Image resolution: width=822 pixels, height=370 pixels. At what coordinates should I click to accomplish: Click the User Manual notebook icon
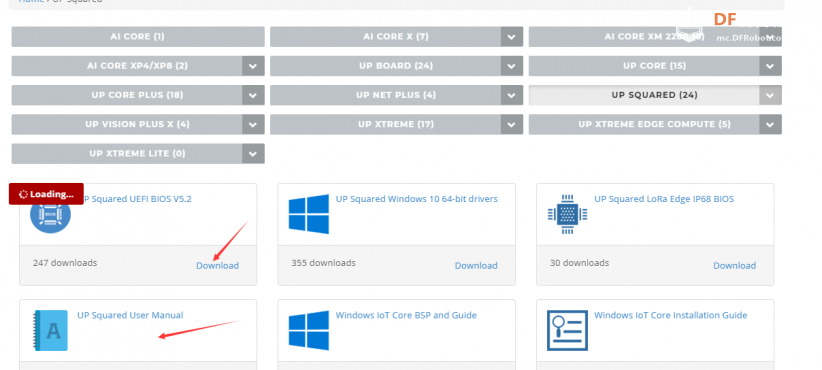click(50, 331)
